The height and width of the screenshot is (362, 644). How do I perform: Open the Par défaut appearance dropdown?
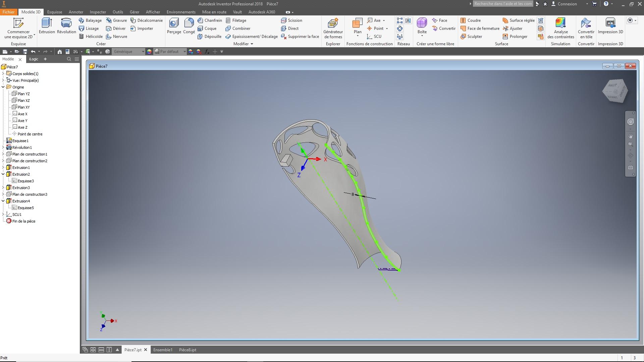click(x=184, y=52)
